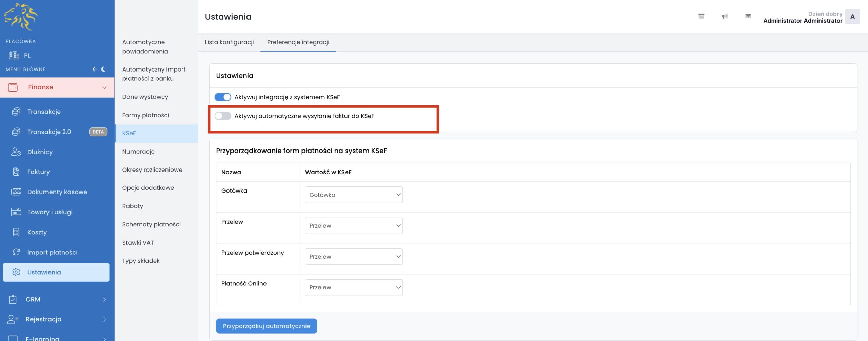Select the PL facility entry

point(27,56)
